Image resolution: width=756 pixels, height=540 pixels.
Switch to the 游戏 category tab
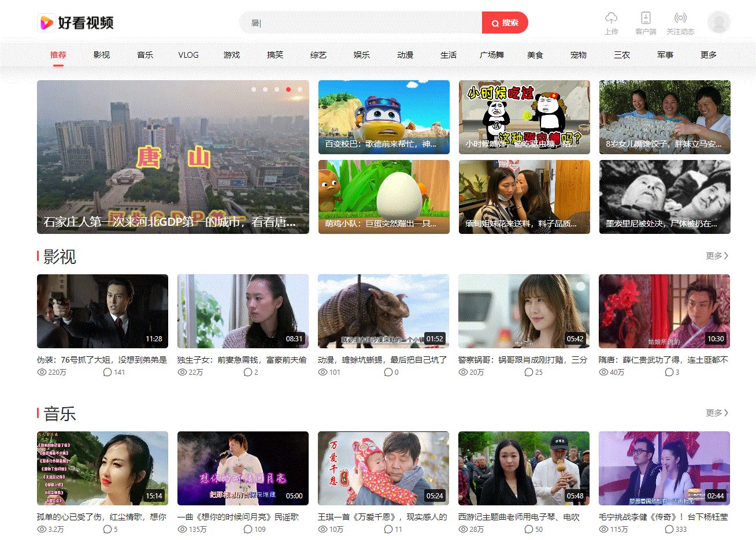pyautogui.click(x=232, y=55)
